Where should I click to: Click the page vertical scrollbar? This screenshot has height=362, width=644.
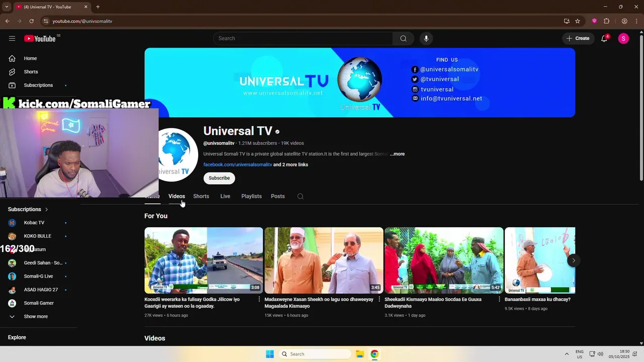641,108
